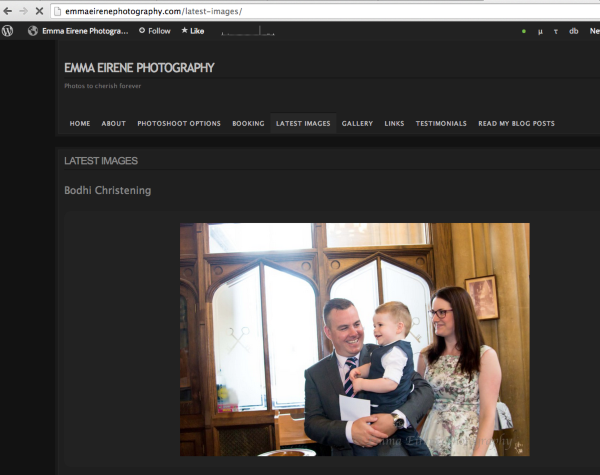Click the µ item in admin bar
The image size is (600, 475).
tap(540, 31)
